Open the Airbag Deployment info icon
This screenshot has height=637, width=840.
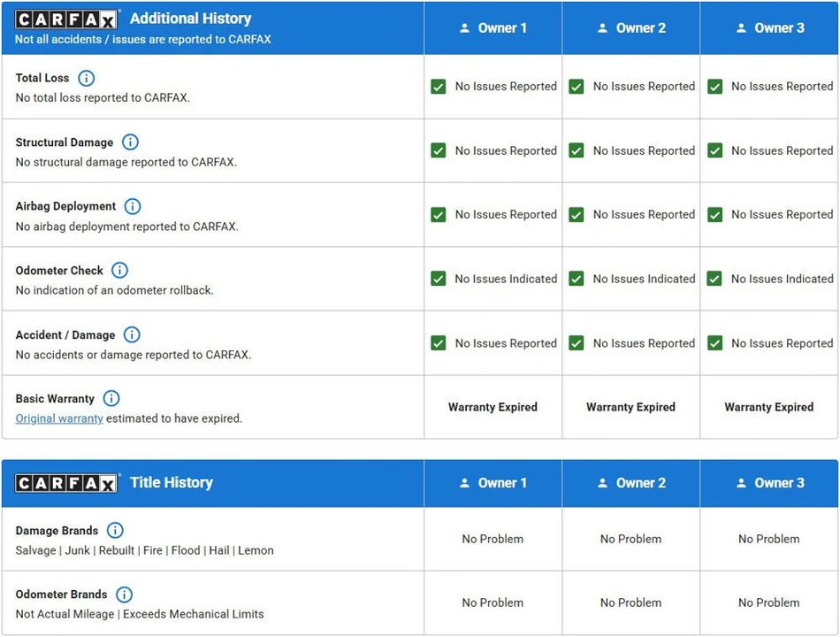point(133,206)
